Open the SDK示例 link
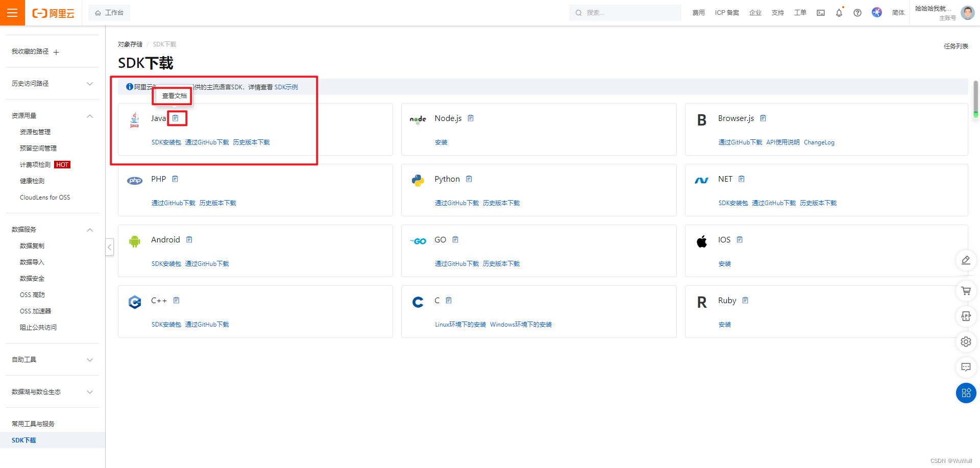This screenshot has height=468, width=980. (x=286, y=87)
